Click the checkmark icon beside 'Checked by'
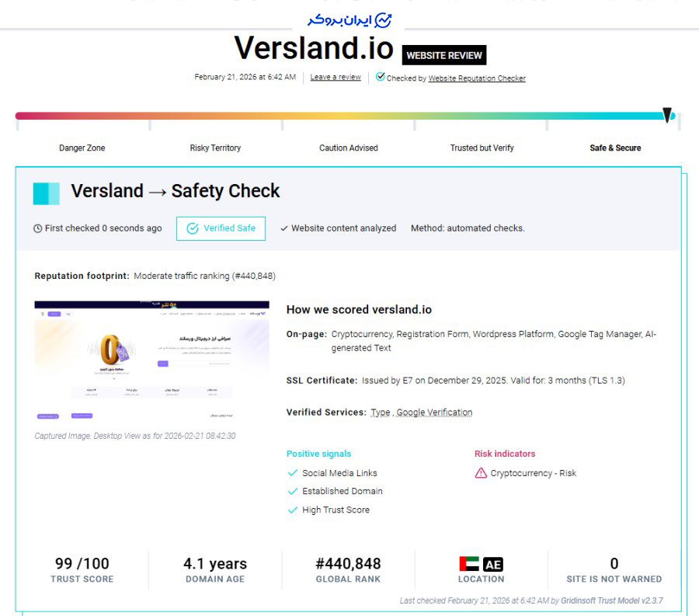 (x=380, y=77)
